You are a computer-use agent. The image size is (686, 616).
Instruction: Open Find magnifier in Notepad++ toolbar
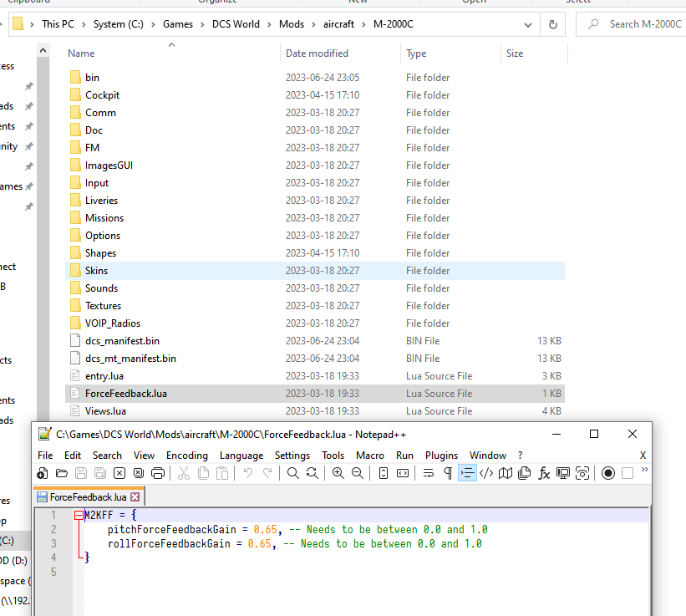[x=293, y=473]
